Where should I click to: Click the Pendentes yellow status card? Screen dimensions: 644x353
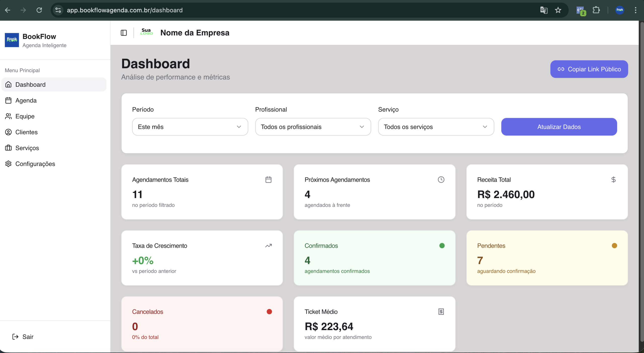(x=547, y=258)
